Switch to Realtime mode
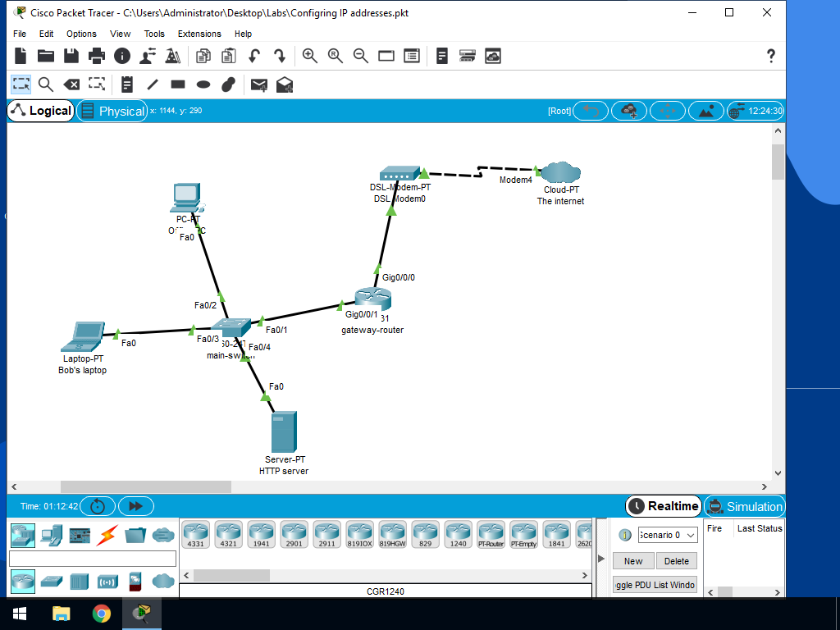The image size is (840, 630). [x=663, y=506]
